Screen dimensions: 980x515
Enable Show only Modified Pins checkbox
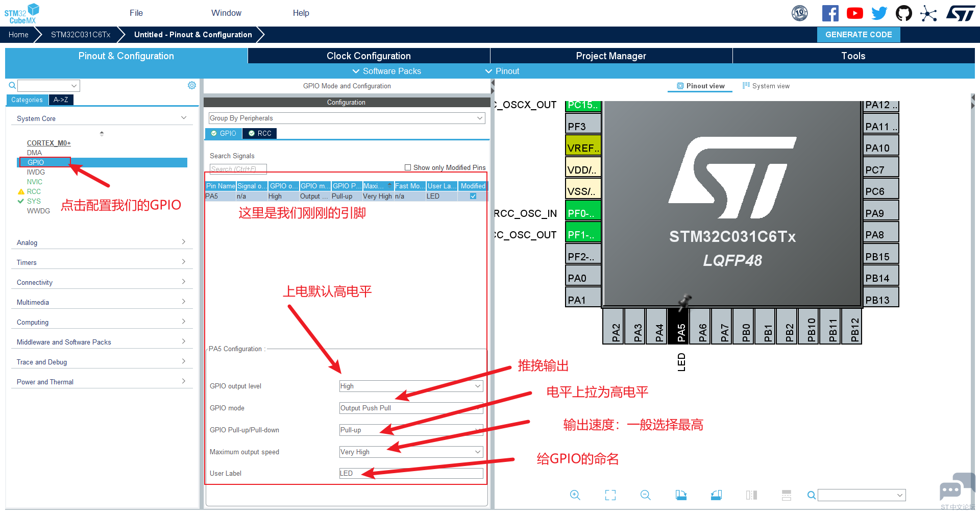408,167
